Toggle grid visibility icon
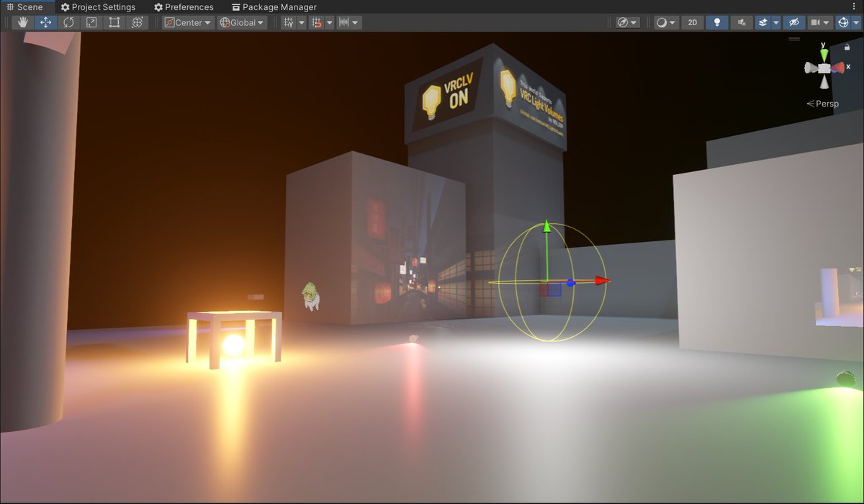Screen dimensions: 864x504 [289, 22]
